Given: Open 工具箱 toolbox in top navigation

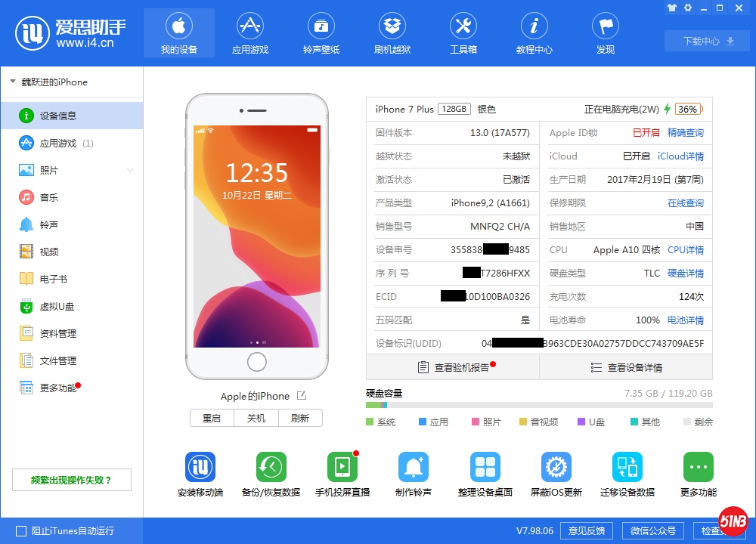Looking at the screenshot, I should point(463,33).
